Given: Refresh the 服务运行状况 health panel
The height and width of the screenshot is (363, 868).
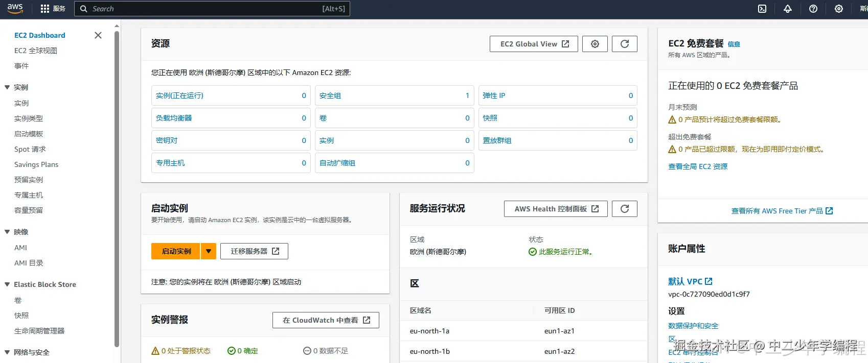Looking at the screenshot, I should pos(625,209).
